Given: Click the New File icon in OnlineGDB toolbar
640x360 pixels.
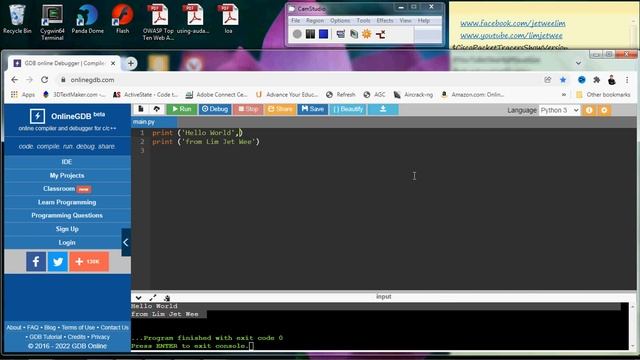Looking at the screenshot, I should point(140,109).
